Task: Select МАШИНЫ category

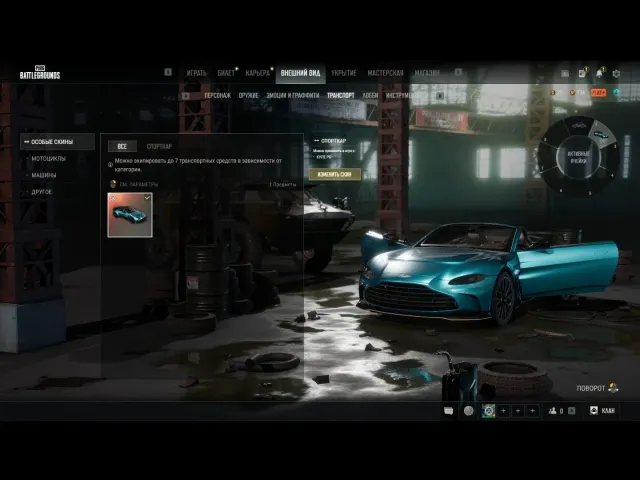Action: 44,175
